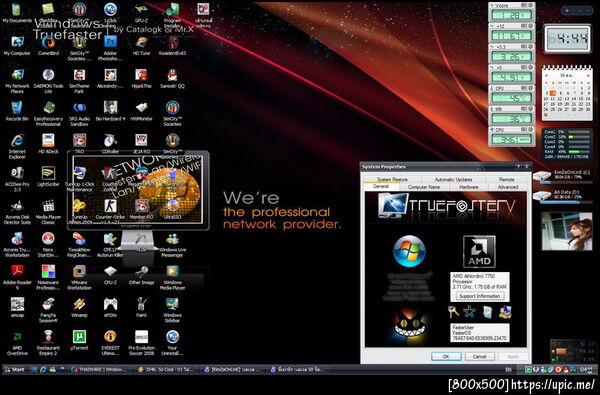
Task: Open CometBird browser icon
Action: click(x=48, y=46)
